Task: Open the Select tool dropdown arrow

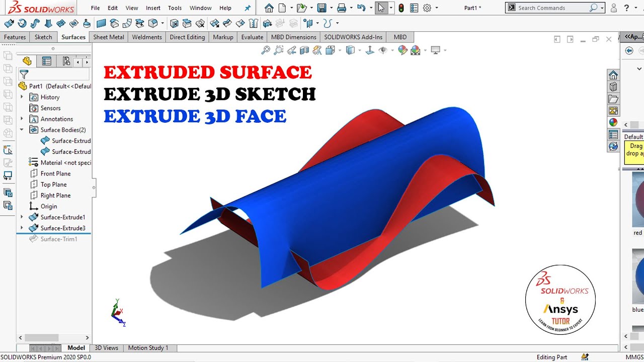Action: (390, 8)
